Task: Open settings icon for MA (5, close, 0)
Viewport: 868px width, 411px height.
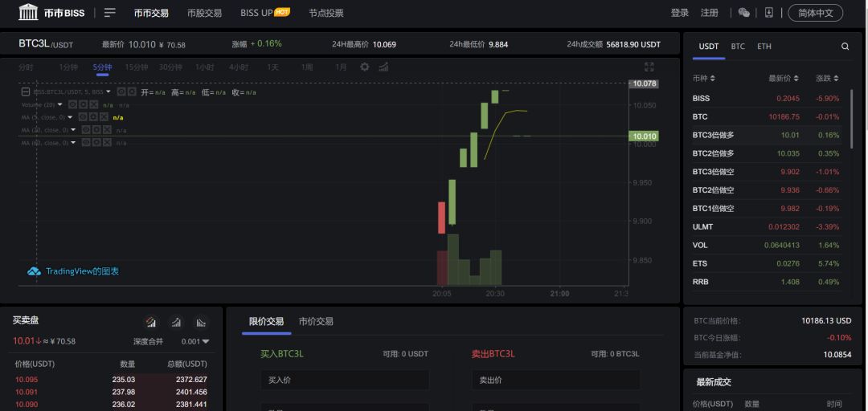Action: point(93,117)
